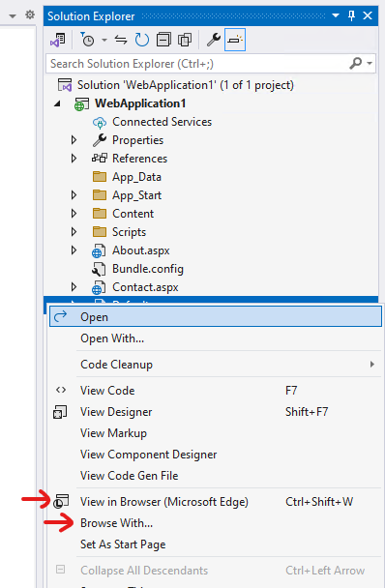This screenshot has height=588, width=385.
Task: Click the Show All Files icon
Action: coord(185,40)
